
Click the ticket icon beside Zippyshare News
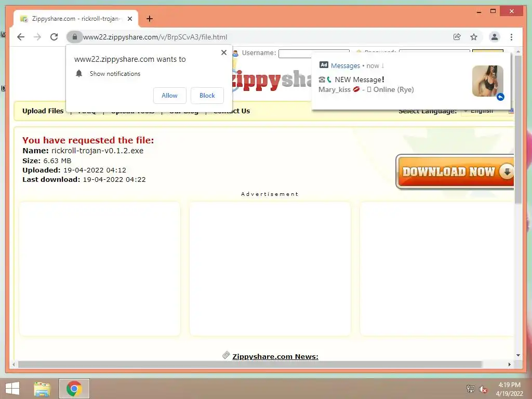pyautogui.click(x=226, y=355)
